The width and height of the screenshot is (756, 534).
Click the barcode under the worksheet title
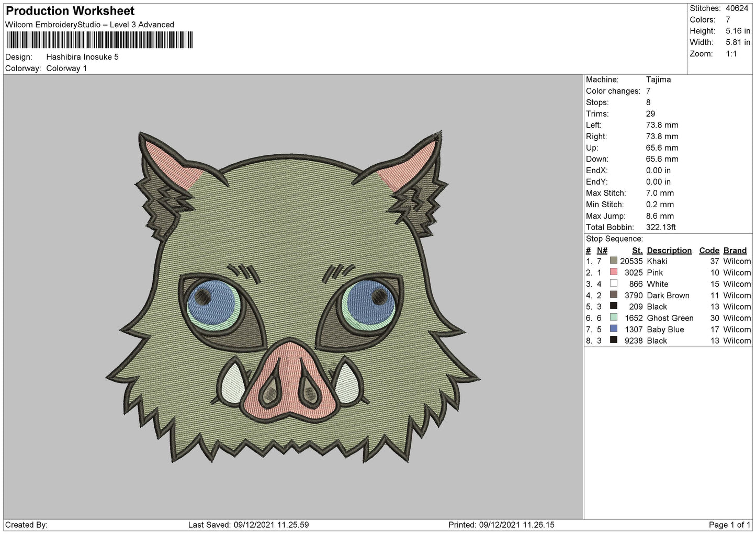click(99, 40)
